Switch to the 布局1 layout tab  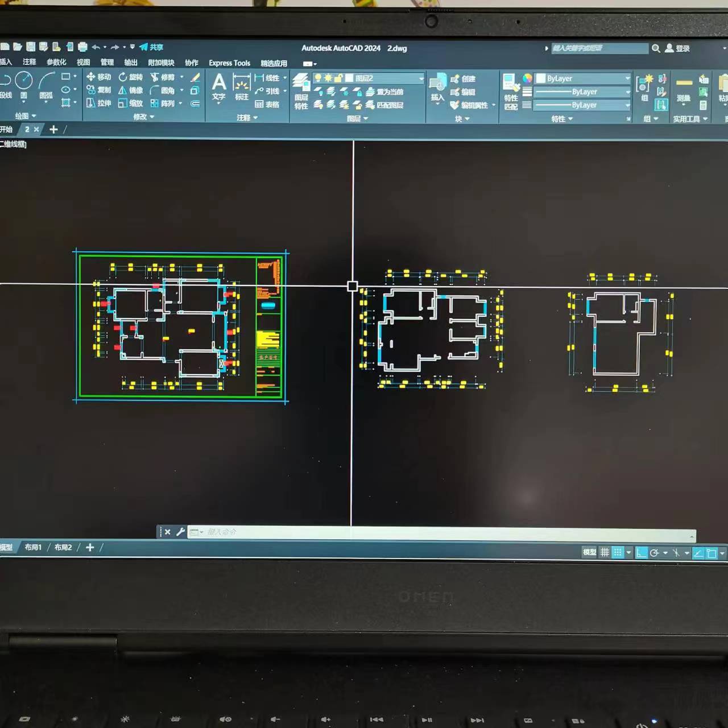click(x=33, y=547)
